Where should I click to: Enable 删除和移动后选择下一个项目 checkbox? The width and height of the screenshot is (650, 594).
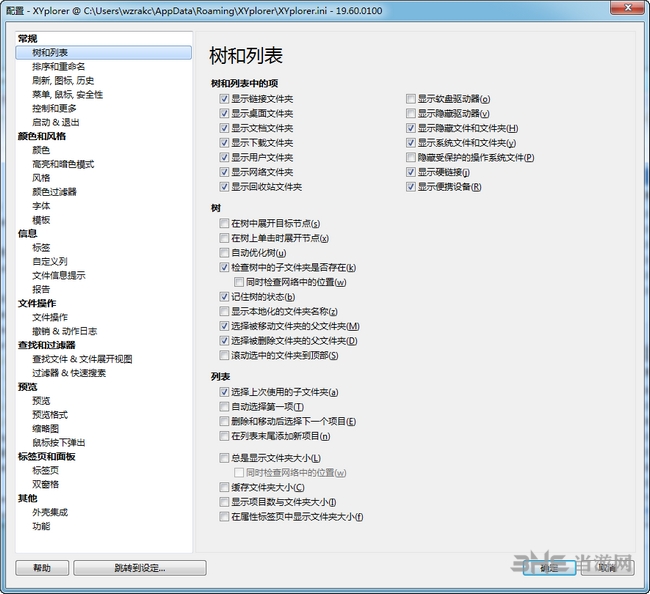click(x=224, y=421)
